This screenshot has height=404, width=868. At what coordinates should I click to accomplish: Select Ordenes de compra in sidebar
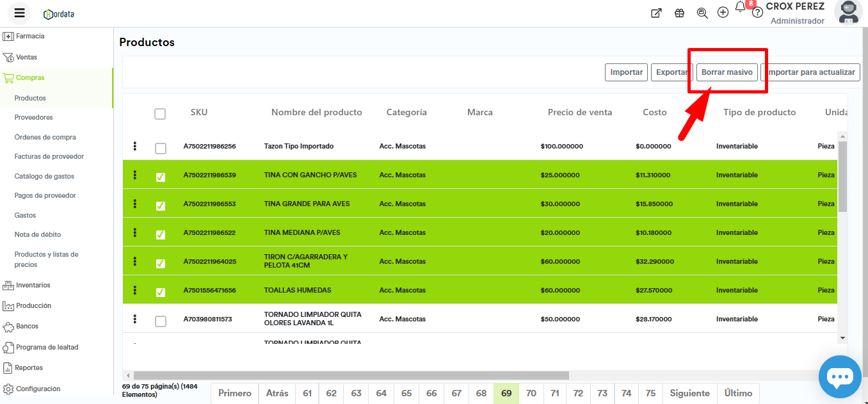(x=45, y=137)
